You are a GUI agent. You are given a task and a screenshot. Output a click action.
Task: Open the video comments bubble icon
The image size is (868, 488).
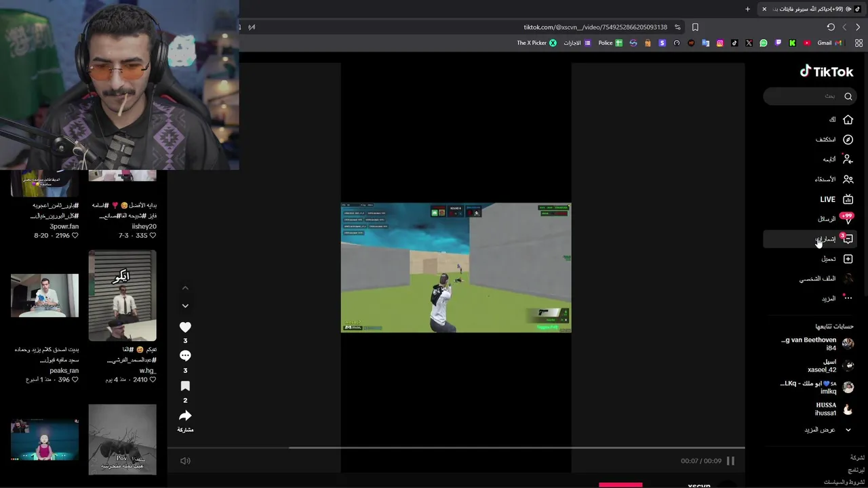pyautogui.click(x=185, y=356)
